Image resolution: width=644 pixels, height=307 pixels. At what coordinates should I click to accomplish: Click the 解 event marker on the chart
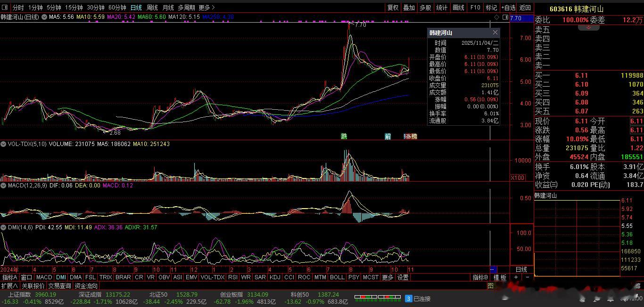(388, 137)
